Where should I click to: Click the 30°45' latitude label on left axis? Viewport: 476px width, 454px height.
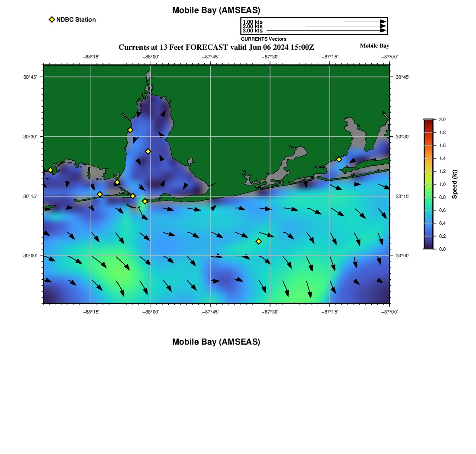pos(30,77)
